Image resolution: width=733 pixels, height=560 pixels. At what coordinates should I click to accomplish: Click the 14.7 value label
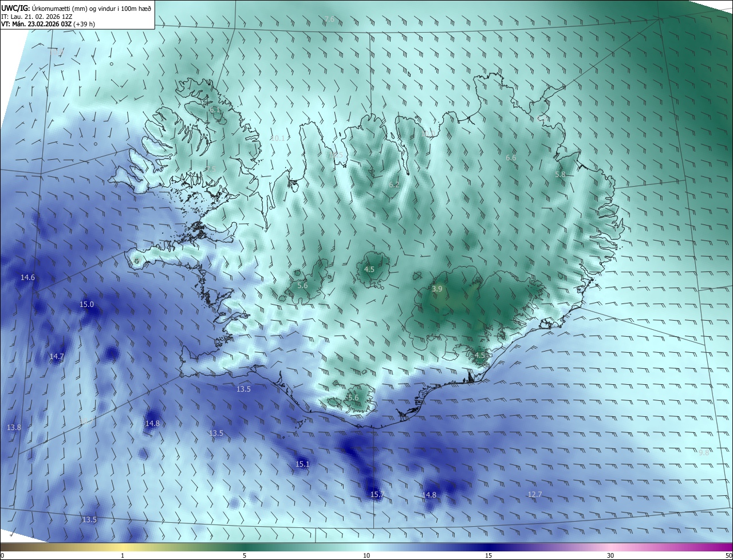point(56,356)
